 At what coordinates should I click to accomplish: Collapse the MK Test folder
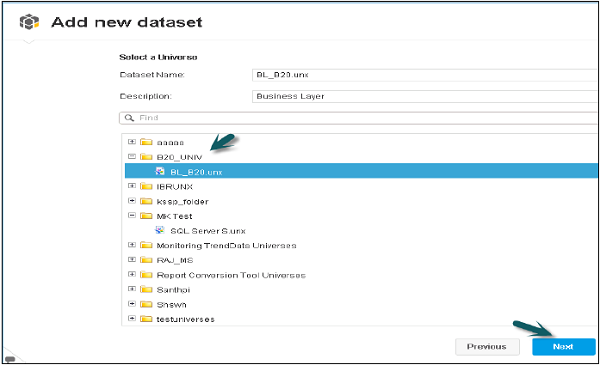pos(132,215)
